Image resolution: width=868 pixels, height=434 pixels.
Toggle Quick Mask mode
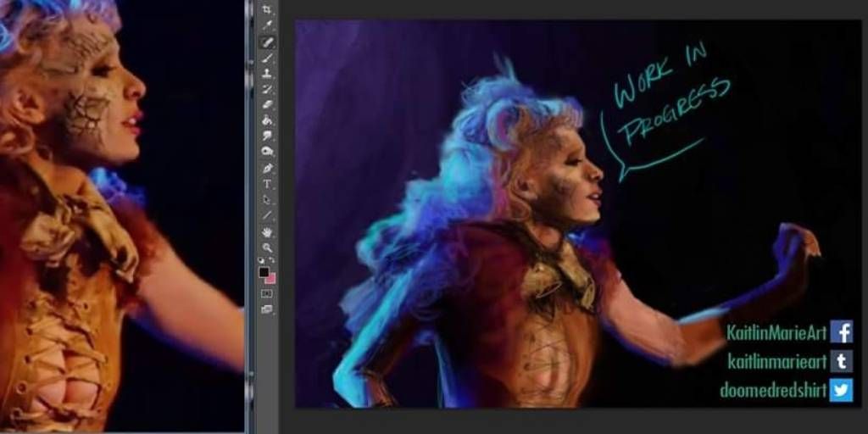coord(267,293)
